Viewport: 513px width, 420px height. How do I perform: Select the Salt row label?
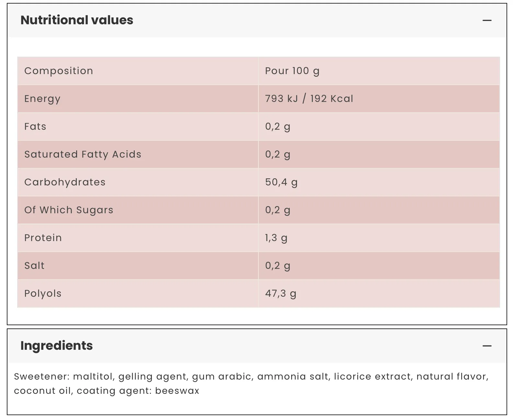(x=34, y=266)
